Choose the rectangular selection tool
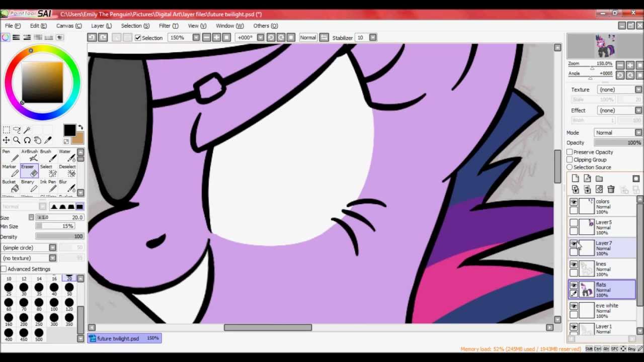This screenshot has height=362, width=644. coord(6,130)
